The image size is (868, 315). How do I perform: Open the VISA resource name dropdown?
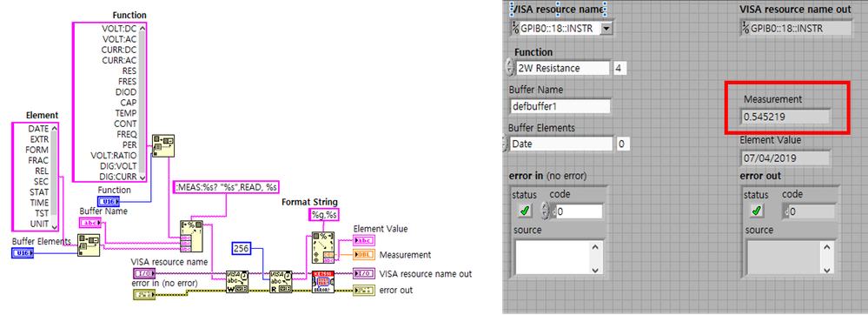pos(606,29)
